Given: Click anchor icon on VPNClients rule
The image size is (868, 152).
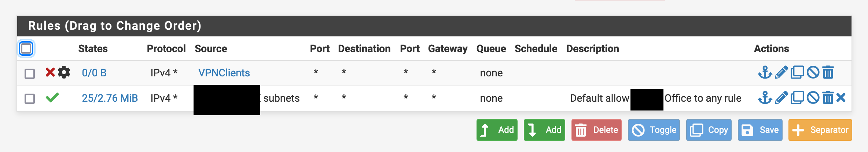Looking at the screenshot, I should click(765, 72).
